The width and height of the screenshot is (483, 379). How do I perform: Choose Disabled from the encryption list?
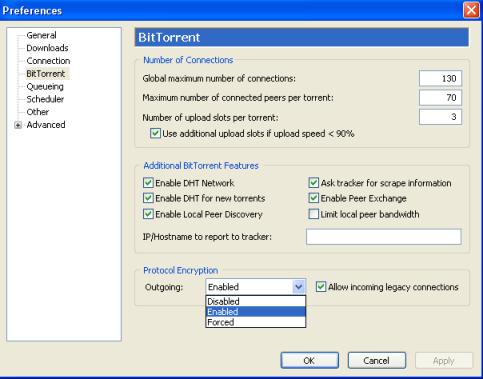point(256,301)
